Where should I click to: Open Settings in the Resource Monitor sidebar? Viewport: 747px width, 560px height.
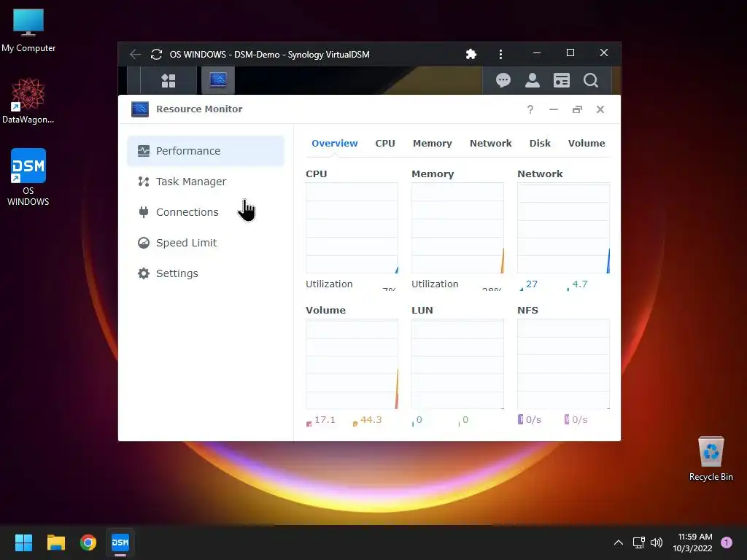click(205, 273)
